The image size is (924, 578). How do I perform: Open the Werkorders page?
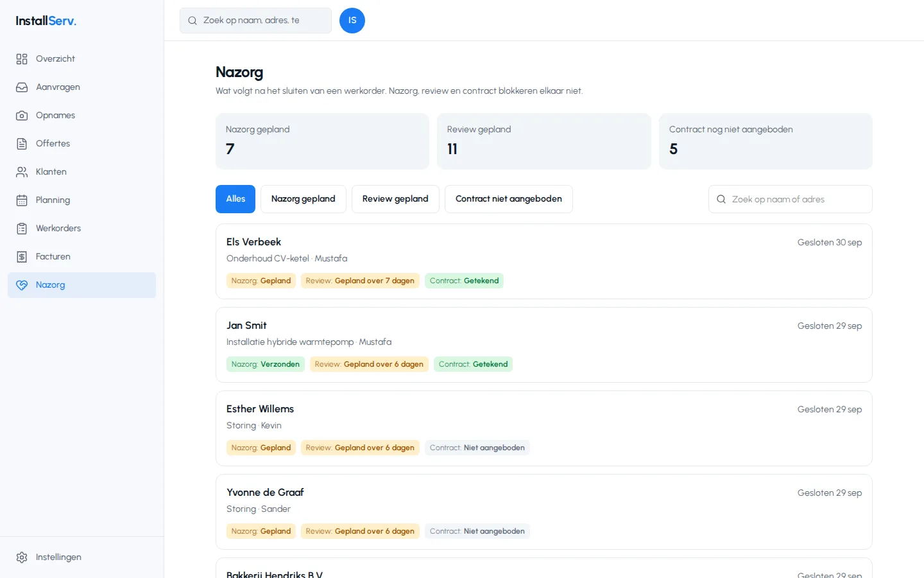(x=81, y=229)
